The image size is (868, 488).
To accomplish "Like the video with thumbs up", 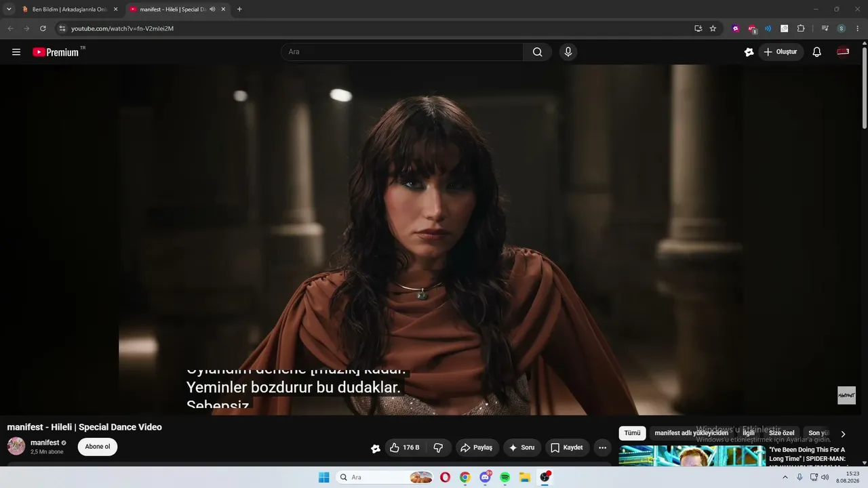I will [405, 448].
